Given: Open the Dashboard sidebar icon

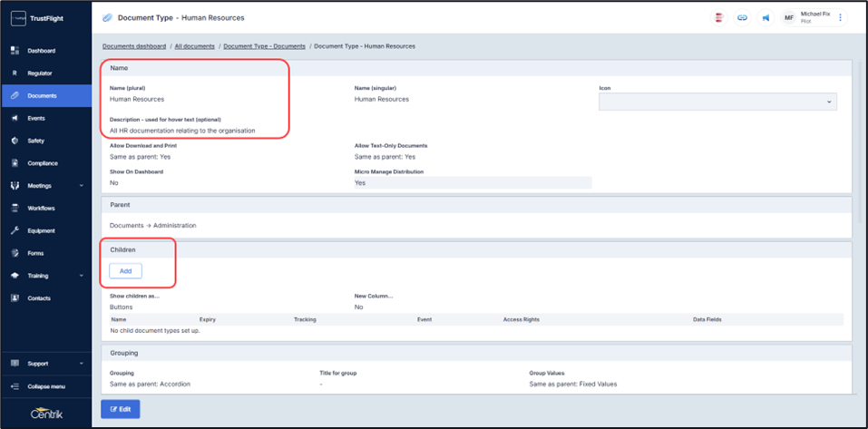Looking at the screenshot, I should pos(15,51).
